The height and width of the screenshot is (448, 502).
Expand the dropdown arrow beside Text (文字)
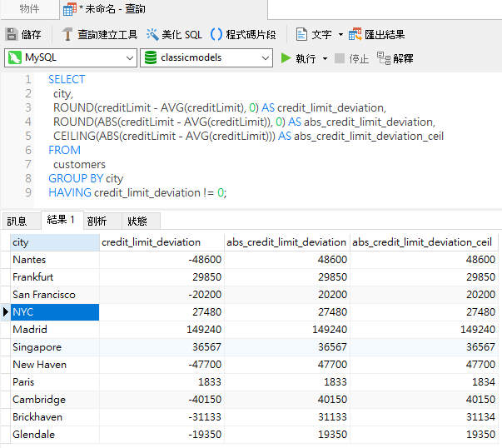[340, 35]
